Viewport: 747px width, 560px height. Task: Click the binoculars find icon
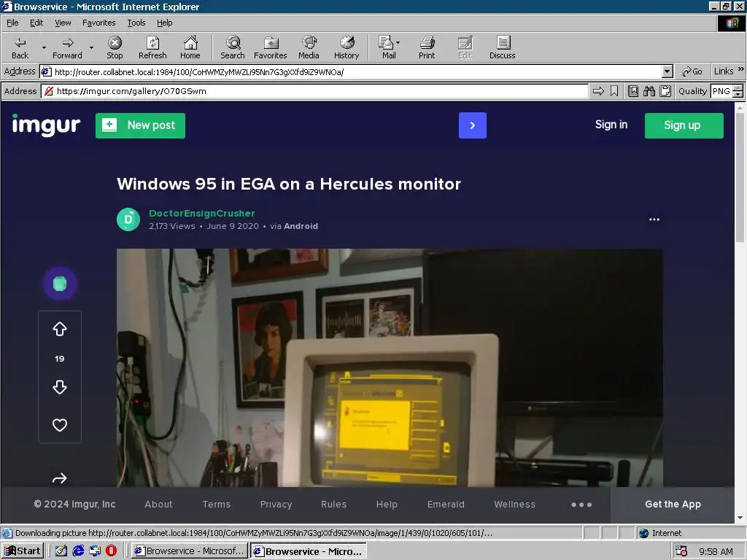(x=649, y=91)
